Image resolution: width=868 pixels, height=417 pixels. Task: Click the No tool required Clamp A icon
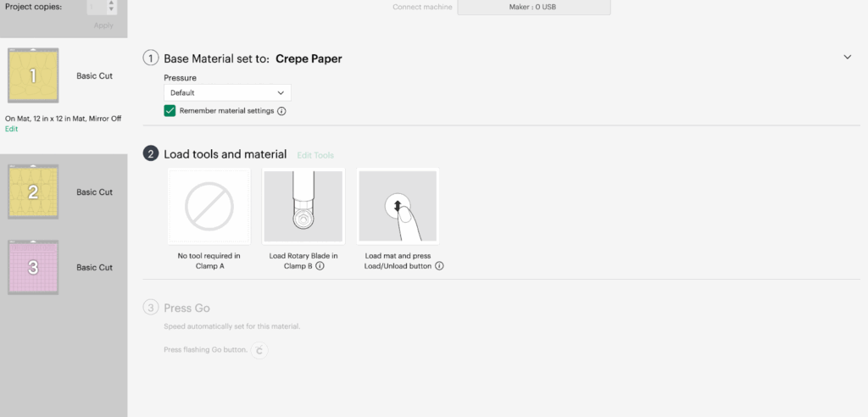209,207
